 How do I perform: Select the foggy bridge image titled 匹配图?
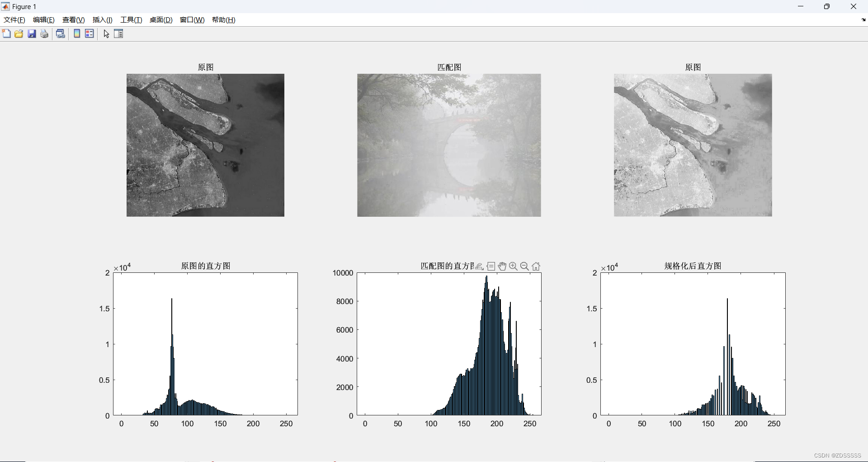click(449, 145)
